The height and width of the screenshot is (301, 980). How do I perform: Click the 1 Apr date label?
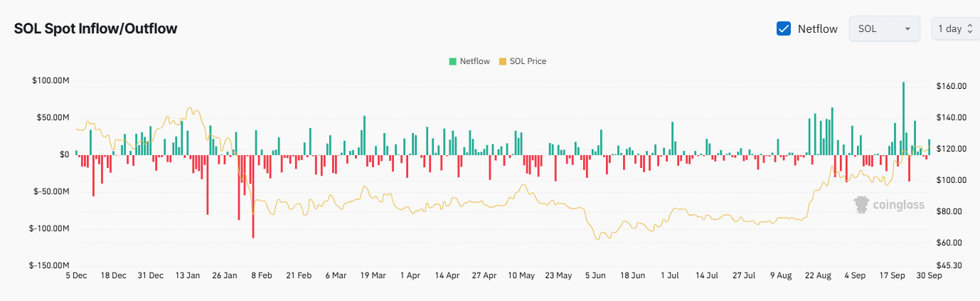coord(410,275)
